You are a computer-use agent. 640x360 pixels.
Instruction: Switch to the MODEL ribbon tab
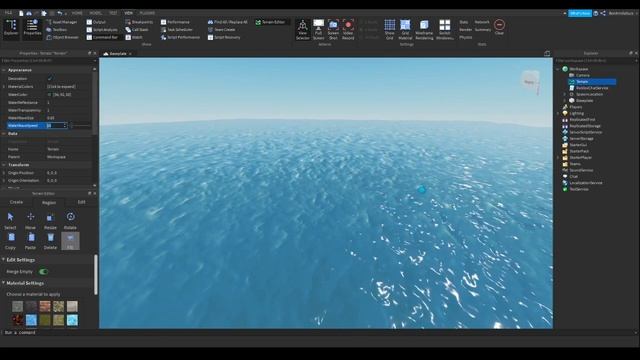point(95,13)
